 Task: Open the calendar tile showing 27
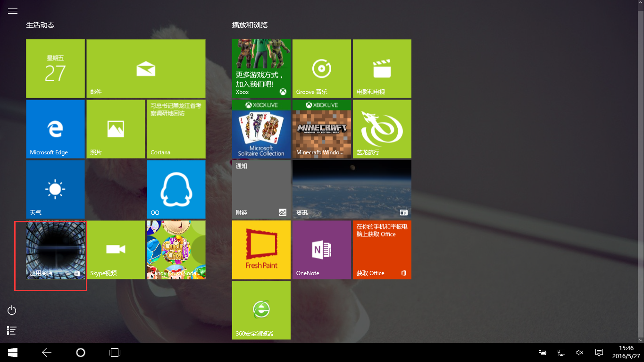coord(55,68)
